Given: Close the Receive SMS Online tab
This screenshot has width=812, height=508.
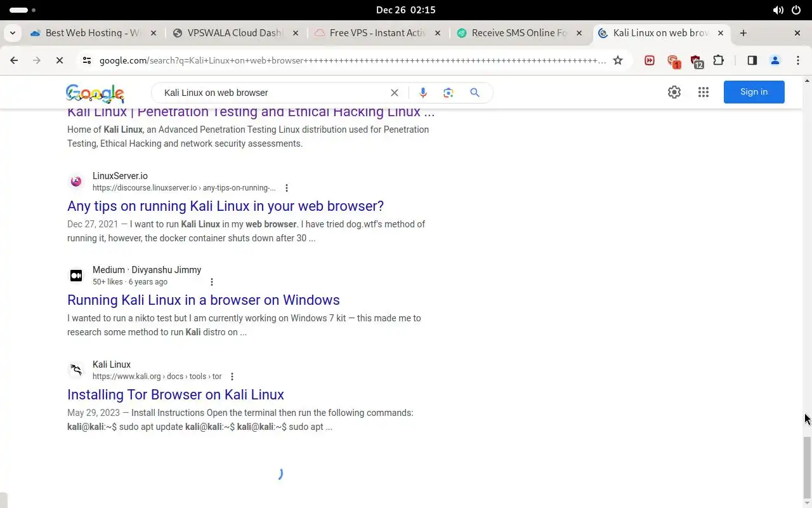Looking at the screenshot, I should pos(579,33).
